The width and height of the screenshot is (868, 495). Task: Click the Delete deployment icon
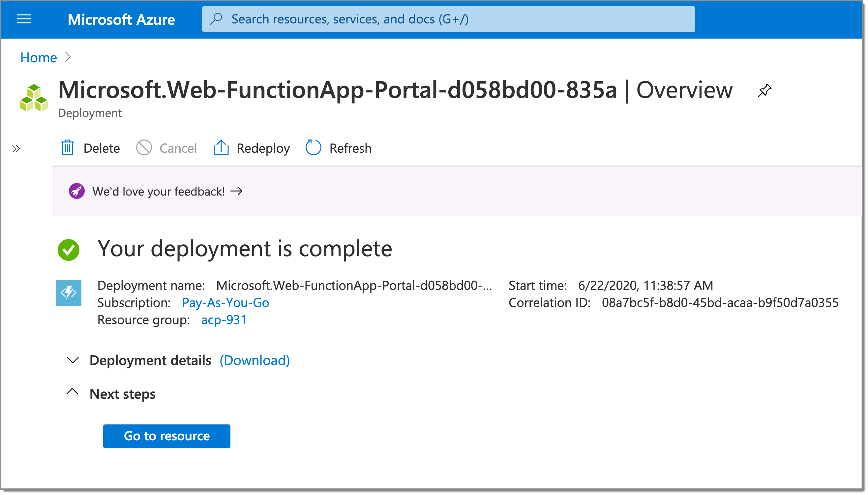(68, 148)
